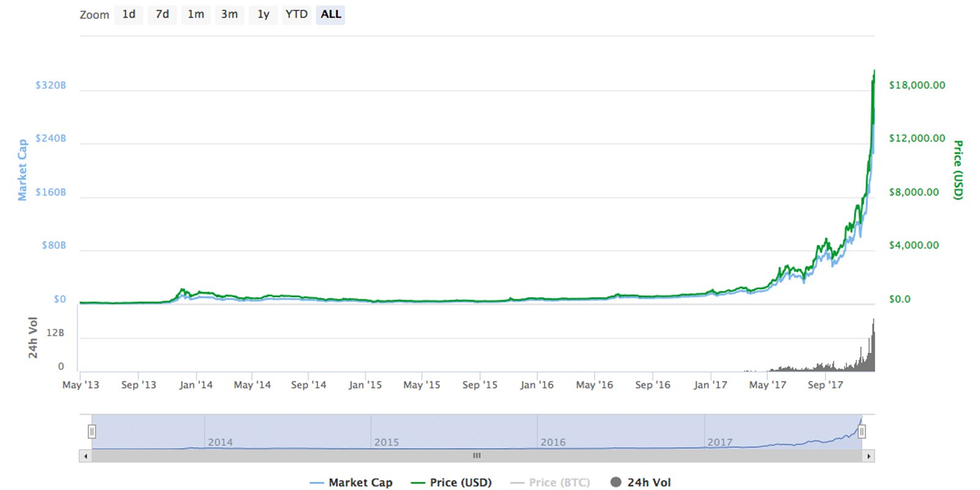The height and width of the screenshot is (490, 980).
Task: Select the ALL zoom range
Action: pyautogui.click(x=331, y=15)
